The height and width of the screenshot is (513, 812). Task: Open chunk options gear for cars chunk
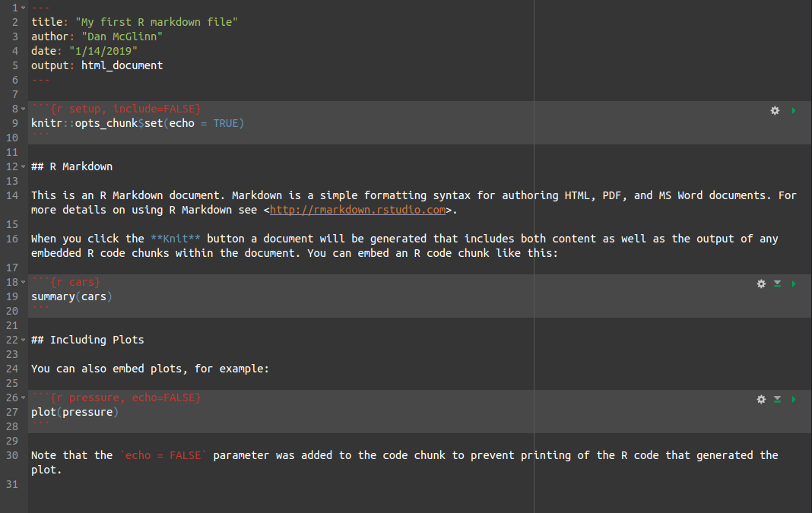(761, 283)
